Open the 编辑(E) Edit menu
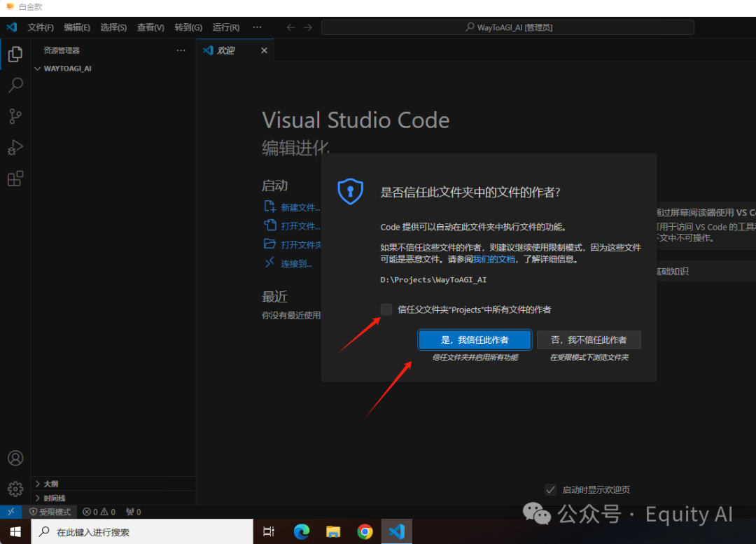 [77, 27]
